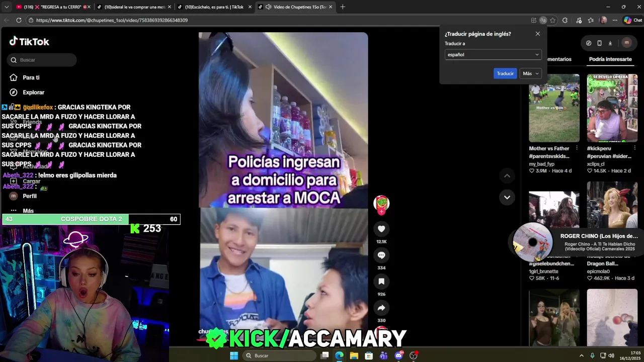Click the taskbar search box 'Buscar'

click(280, 355)
